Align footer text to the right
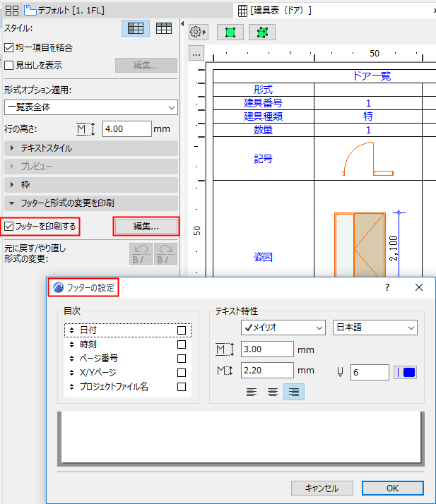 pos(294,392)
